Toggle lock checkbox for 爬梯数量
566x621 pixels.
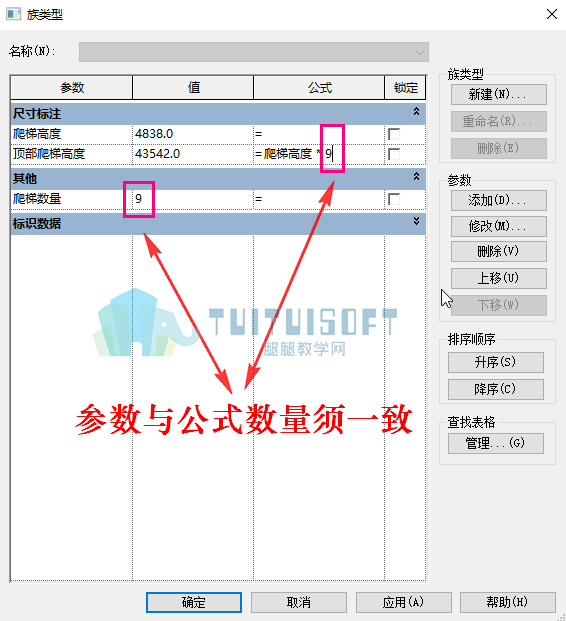point(394,199)
